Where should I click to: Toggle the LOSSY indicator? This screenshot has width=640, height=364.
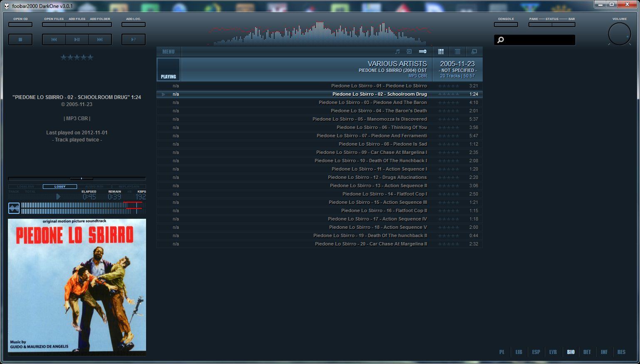pos(60,186)
